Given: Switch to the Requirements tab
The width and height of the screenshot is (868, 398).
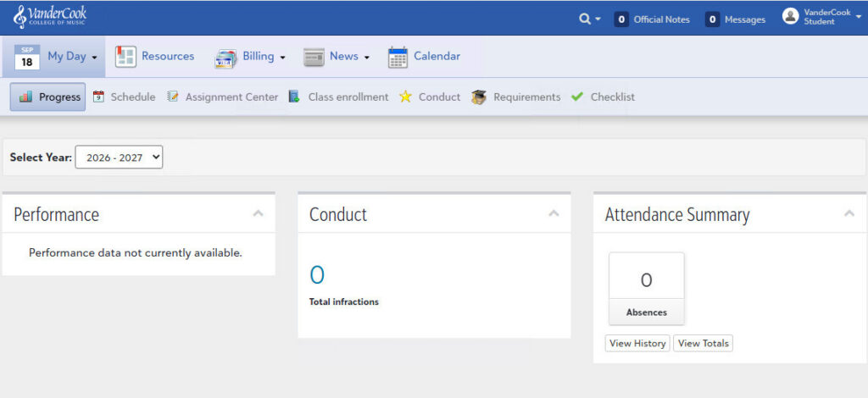Looking at the screenshot, I should point(527,97).
